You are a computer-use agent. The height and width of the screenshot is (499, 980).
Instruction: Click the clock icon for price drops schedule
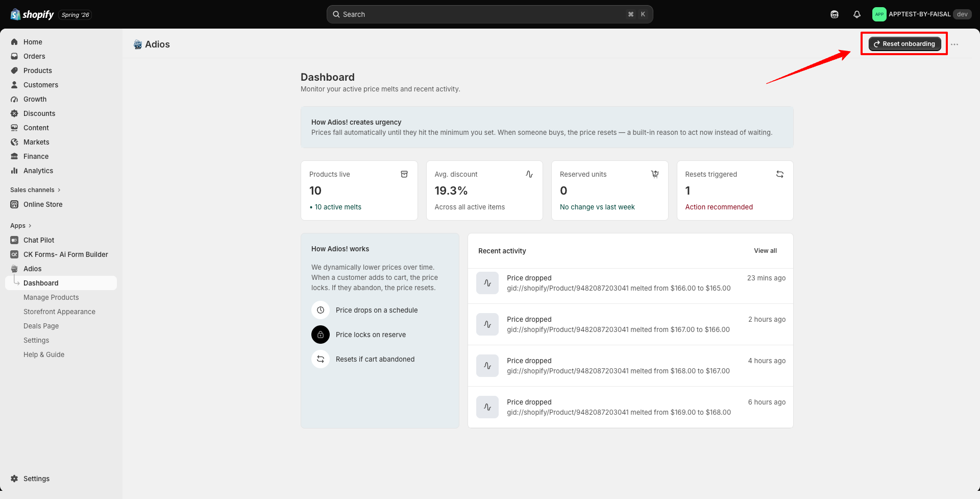click(321, 310)
